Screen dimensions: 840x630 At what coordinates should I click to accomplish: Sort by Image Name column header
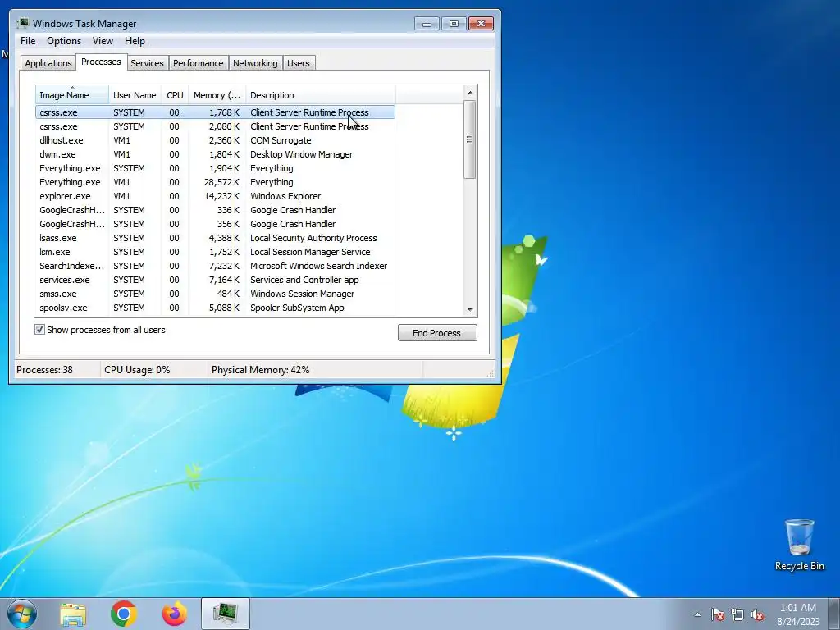click(x=72, y=95)
